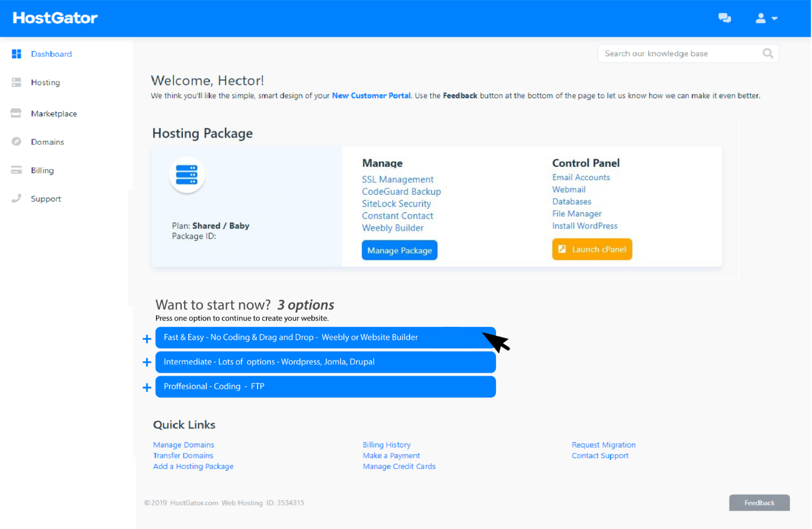
Task: Click the Launch cPanel button
Action: point(592,249)
